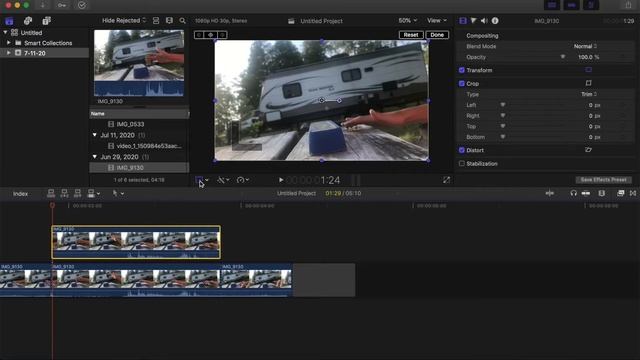This screenshot has height=360, width=640.
Task: Open the browser search magnifier
Action: tap(182, 20)
